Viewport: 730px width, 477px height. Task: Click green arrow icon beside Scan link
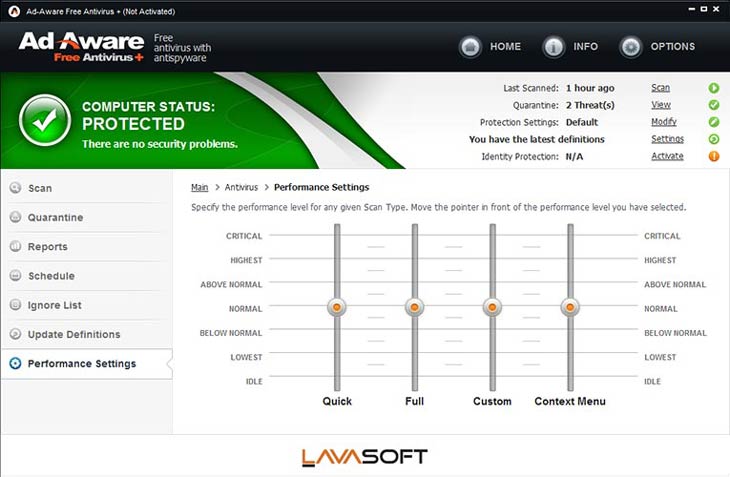[714, 88]
